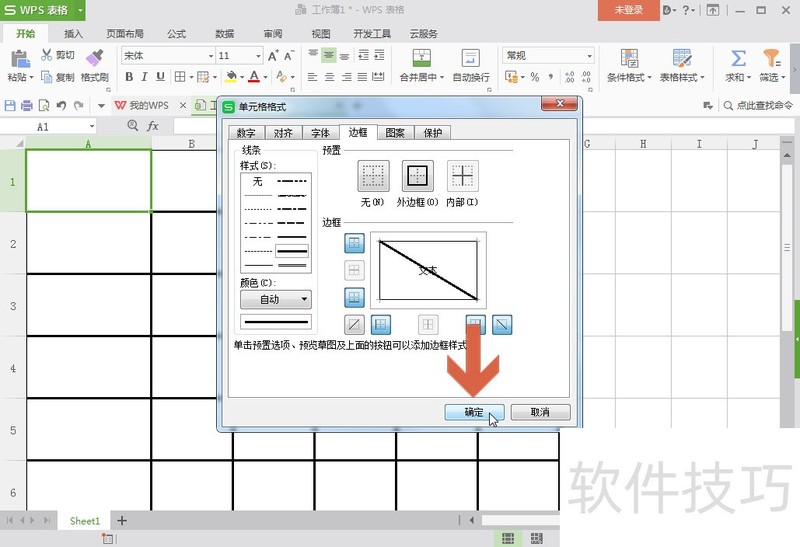Click the fill color paint bucket icon
The width and height of the screenshot is (800, 547).
click(231, 77)
